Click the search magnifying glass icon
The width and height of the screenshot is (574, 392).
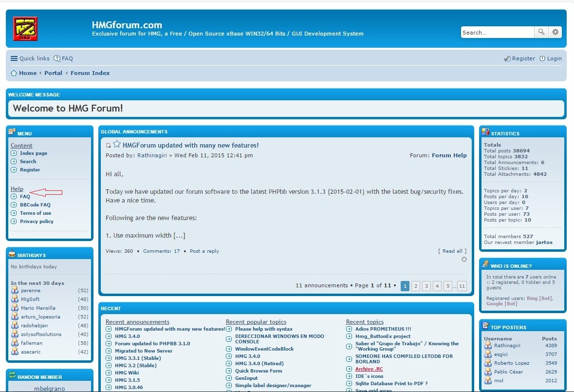click(x=541, y=32)
